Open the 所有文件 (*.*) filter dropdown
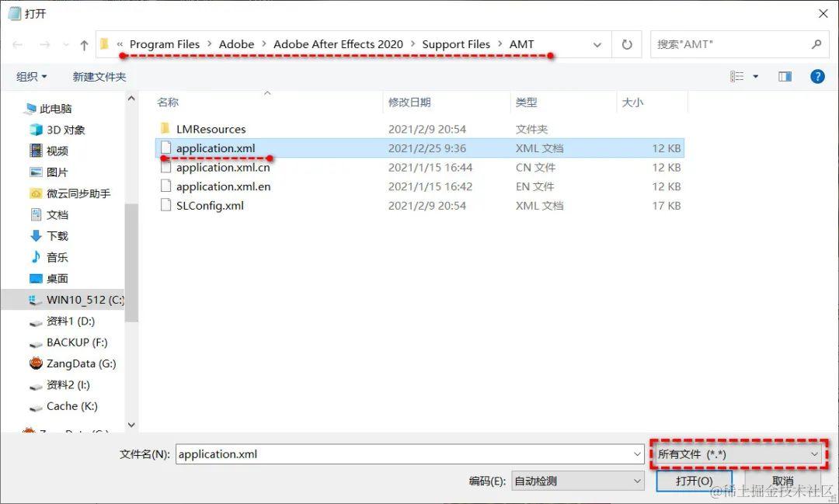This screenshot has width=839, height=504. [x=739, y=454]
